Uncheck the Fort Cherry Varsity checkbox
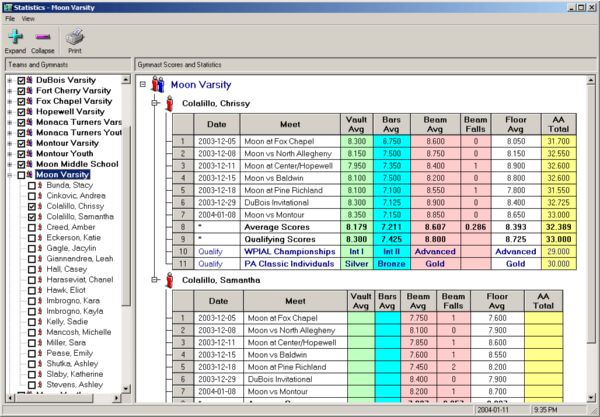 pyautogui.click(x=21, y=91)
